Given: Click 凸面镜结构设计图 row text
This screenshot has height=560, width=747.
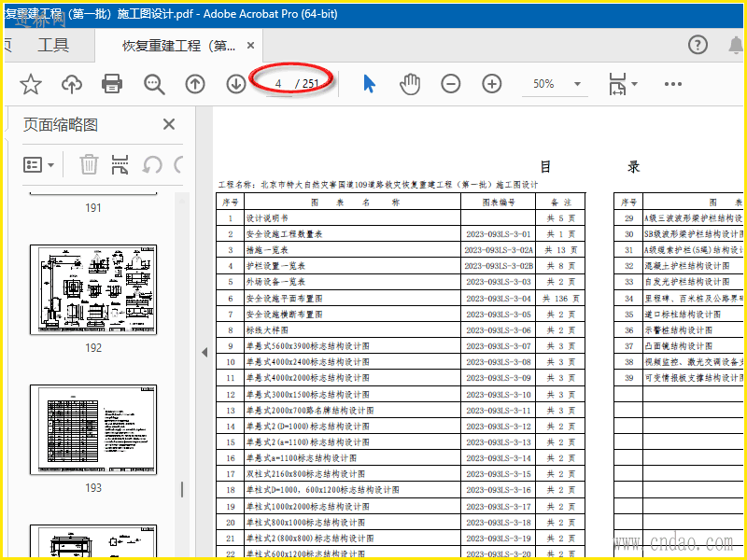Looking at the screenshot, I should point(679,346).
